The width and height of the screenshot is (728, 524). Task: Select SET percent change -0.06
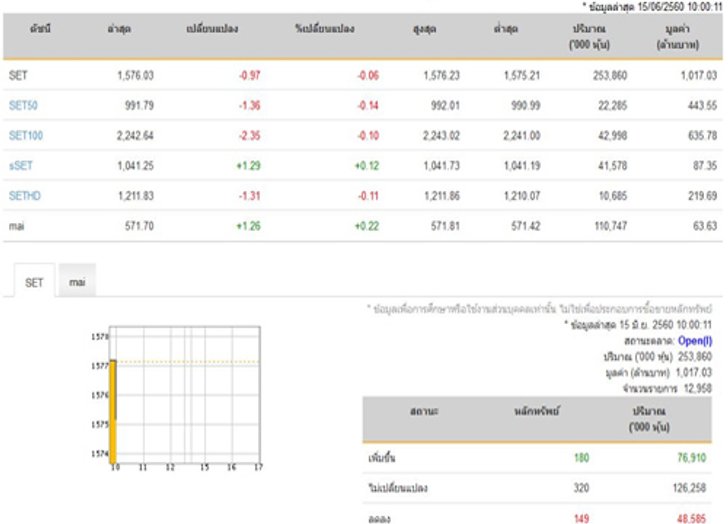[x=368, y=75]
